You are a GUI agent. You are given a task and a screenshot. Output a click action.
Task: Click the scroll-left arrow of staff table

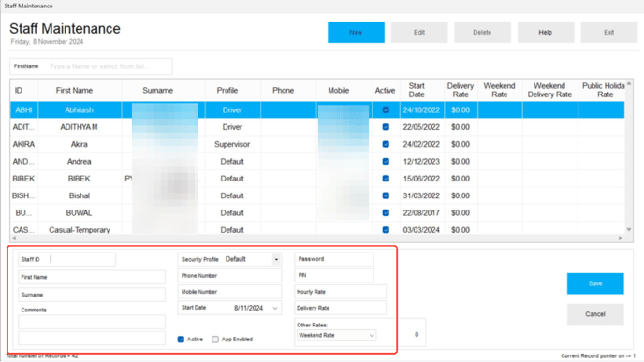pos(14,238)
